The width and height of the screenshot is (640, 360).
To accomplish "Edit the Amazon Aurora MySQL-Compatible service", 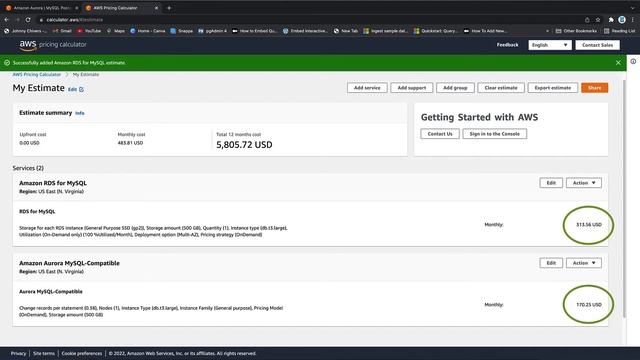I will [551, 263].
